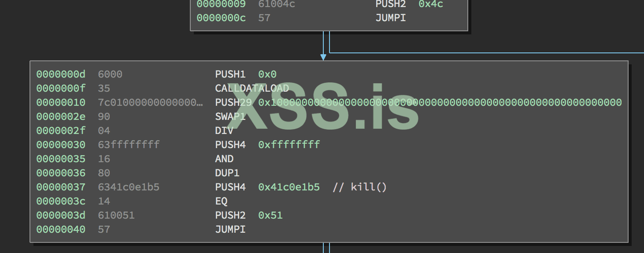644x253 pixels.
Task: Click the AND instruction
Action: coord(224,159)
